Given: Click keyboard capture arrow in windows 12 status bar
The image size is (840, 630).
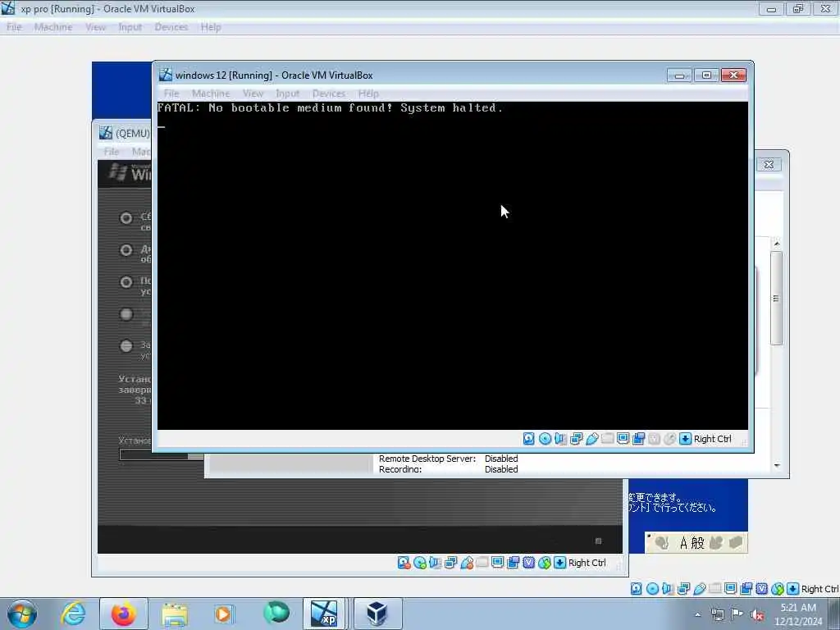Looking at the screenshot, I should click(685, 439).
